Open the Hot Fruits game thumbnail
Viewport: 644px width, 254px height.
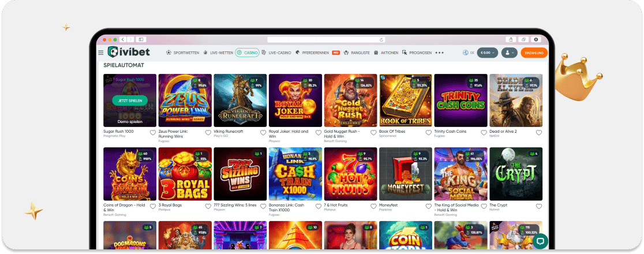[x=350, y=174]
